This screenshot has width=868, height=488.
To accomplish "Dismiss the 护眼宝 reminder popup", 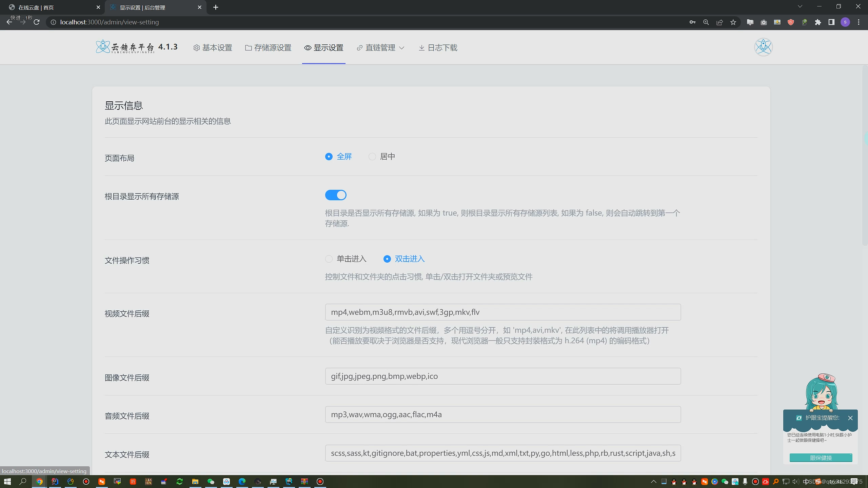I will tap(851, 418).
